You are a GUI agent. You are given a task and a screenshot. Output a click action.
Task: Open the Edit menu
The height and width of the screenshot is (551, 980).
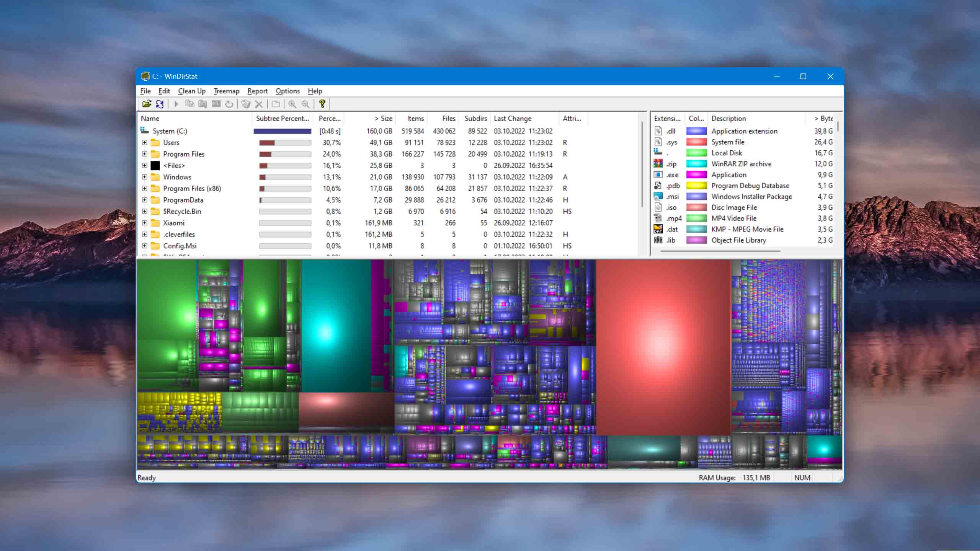click(164, 91)
